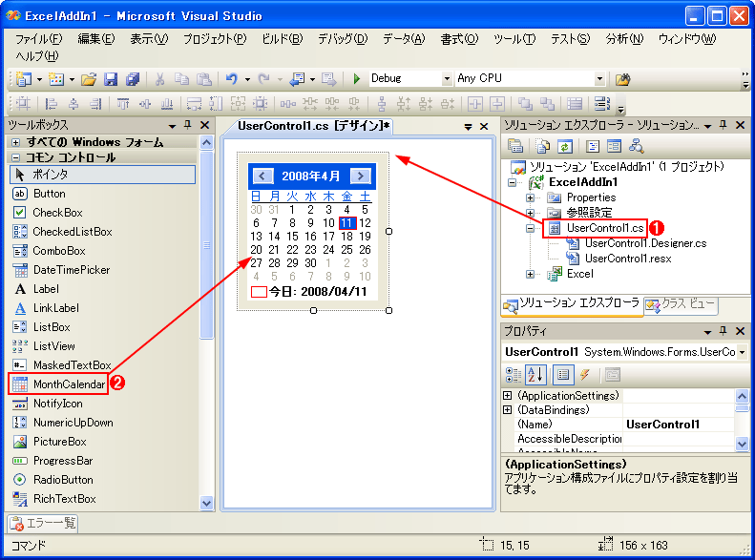Expand (DataBindings) property row
The width and height of the screenshot is (755, 560).
[x=508, y=410]
